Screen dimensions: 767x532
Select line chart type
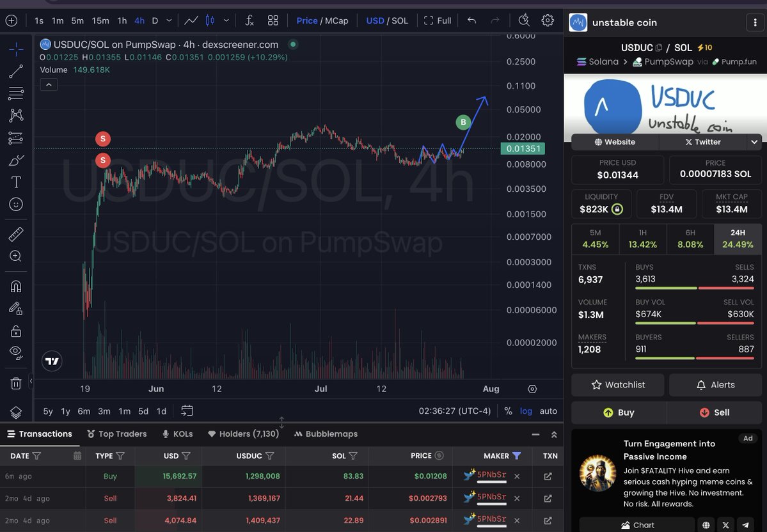coord(191,20)
